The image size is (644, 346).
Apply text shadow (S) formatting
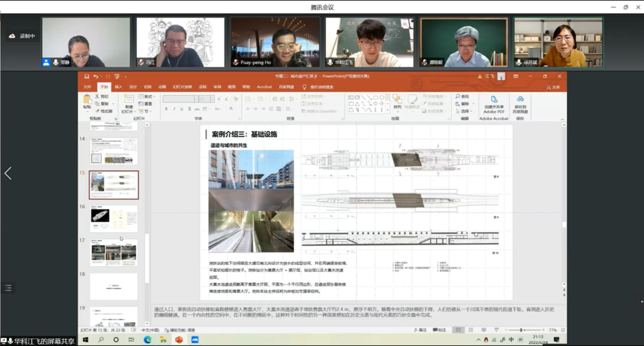click(x=190, y=109)
